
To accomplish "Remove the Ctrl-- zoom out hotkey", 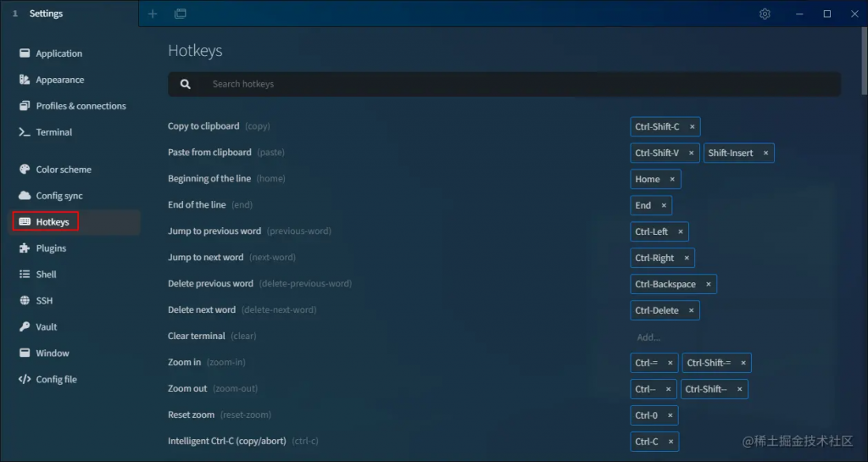I will [x=668, y=389].
